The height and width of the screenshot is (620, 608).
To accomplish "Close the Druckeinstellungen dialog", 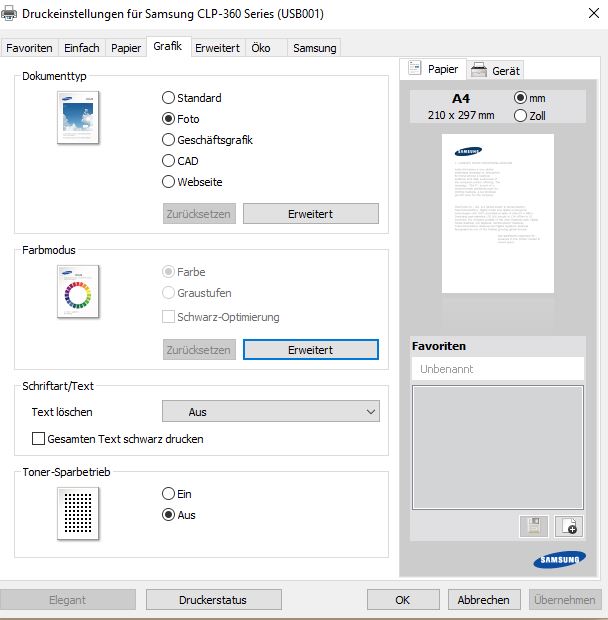I will pos(593,13).
